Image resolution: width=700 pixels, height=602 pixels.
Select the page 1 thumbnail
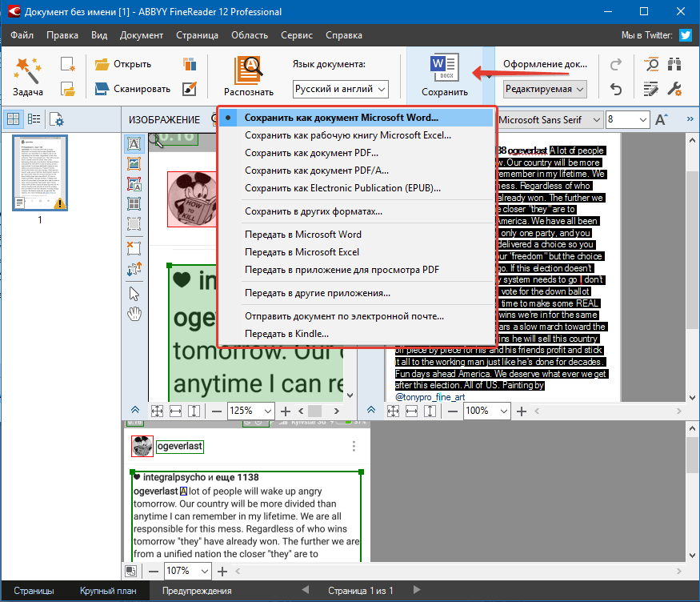coord(40,173)
